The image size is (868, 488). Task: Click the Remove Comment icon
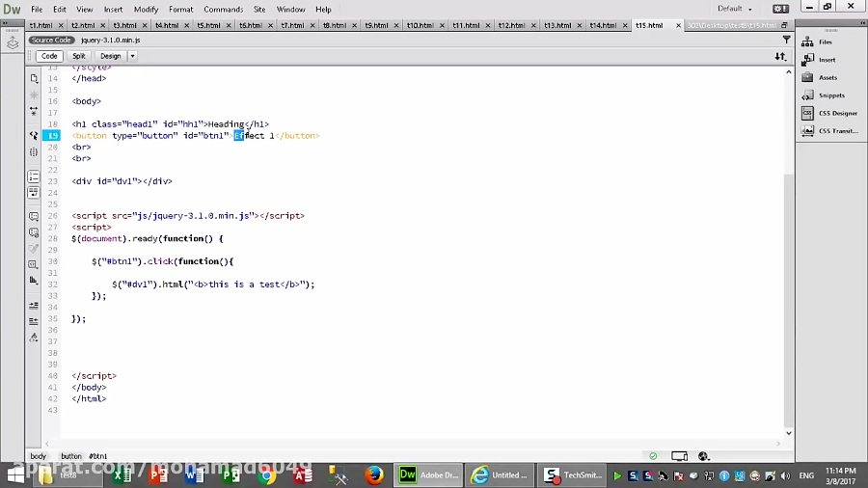(x=34, y=232)
